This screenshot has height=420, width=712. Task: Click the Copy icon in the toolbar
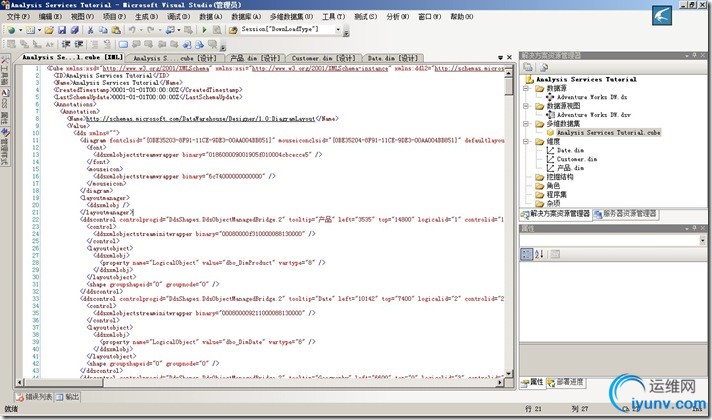point(103,30)
